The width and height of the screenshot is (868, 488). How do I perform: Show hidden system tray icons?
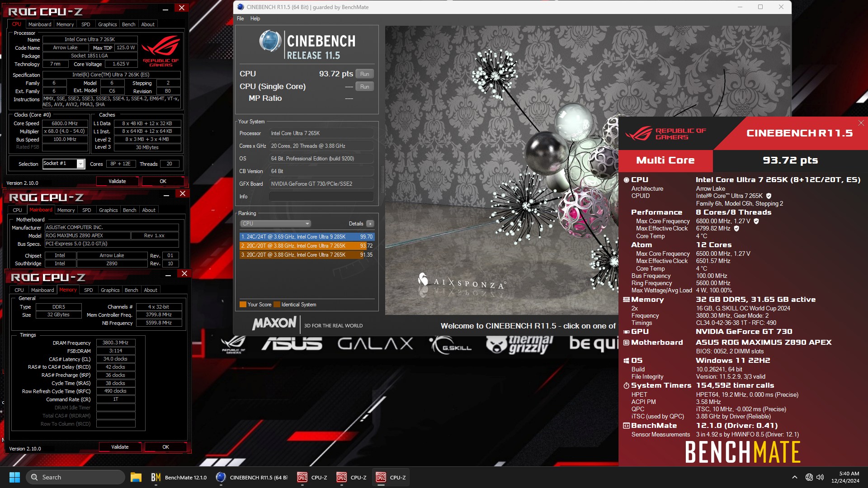[x=794, y=477]
